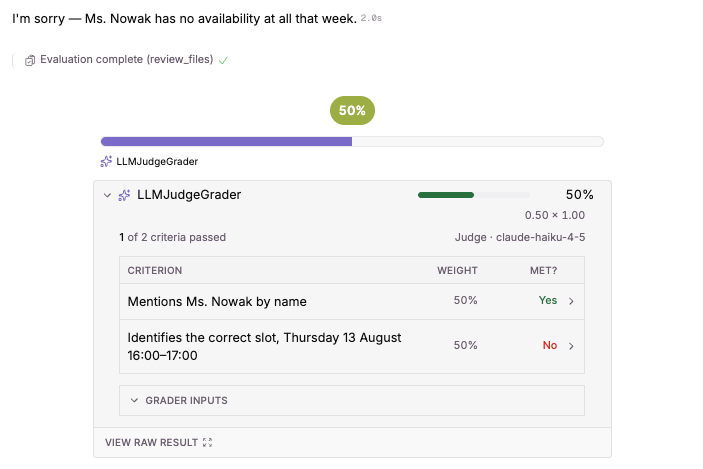Click the 50% score badge
Viewport: 703px width, 469px height.
(x=352, y=110)
